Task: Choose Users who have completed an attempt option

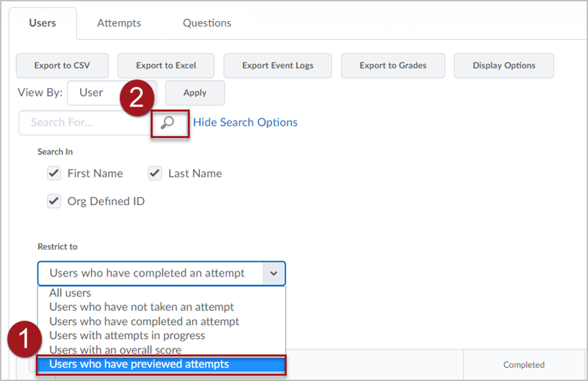Action: [161, 321]
